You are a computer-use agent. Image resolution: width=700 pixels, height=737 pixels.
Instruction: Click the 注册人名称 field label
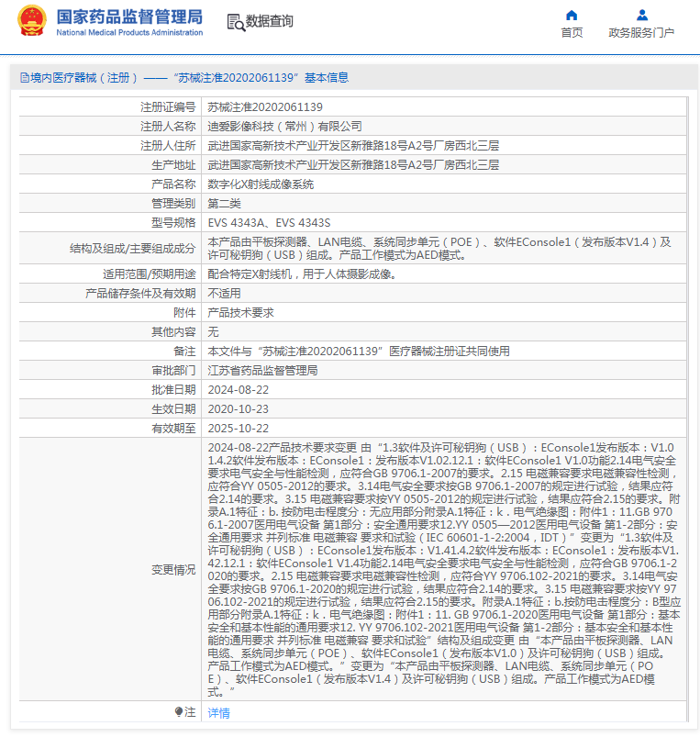pyautogui.click(x=168, y=127)
